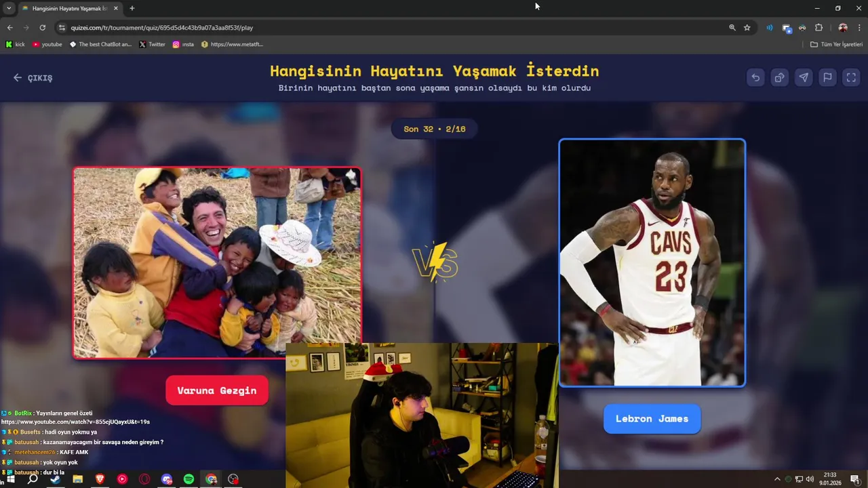This screenshot has width=868, height=488.
Task: Reload the quizei page
Action: (42, 28)
